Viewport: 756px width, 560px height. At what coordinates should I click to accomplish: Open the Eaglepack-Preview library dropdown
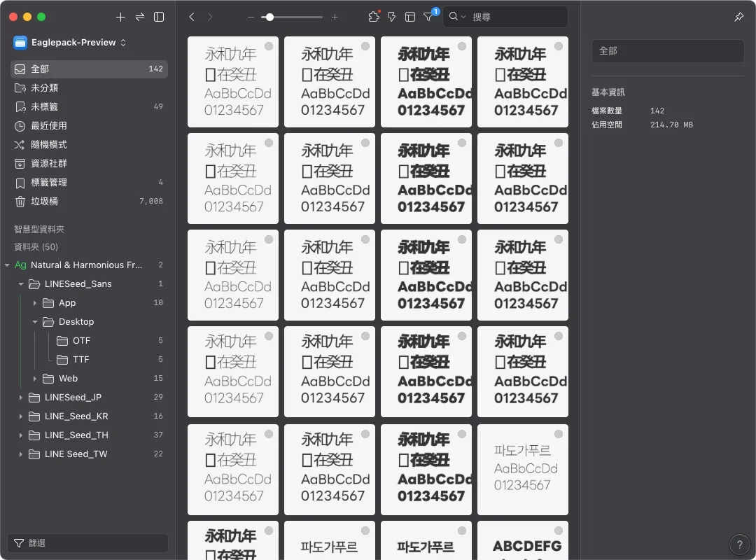70,43
